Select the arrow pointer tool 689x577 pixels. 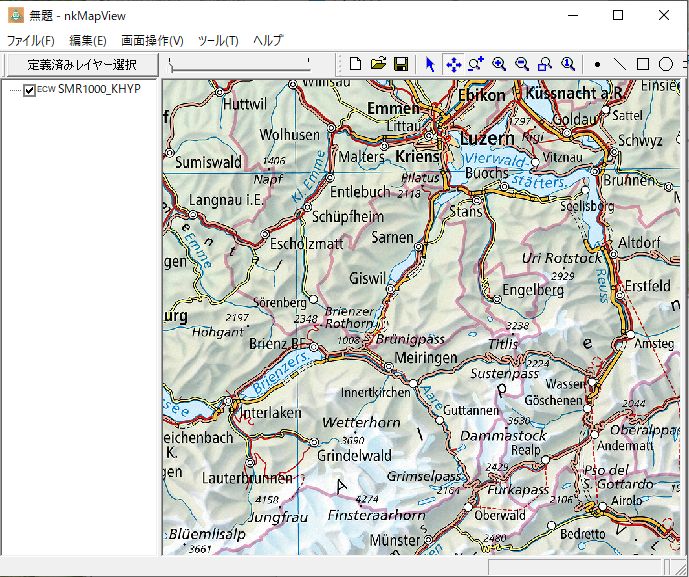pyautogui.click(x=430, y=64)
